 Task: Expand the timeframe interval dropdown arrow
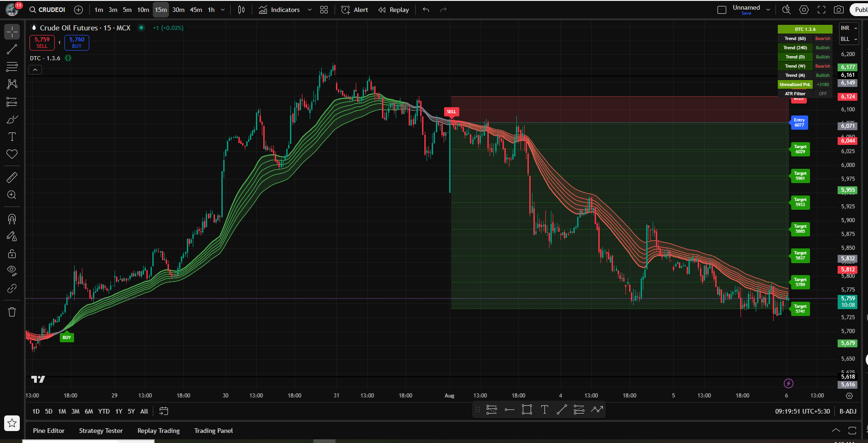pos(223,10)
